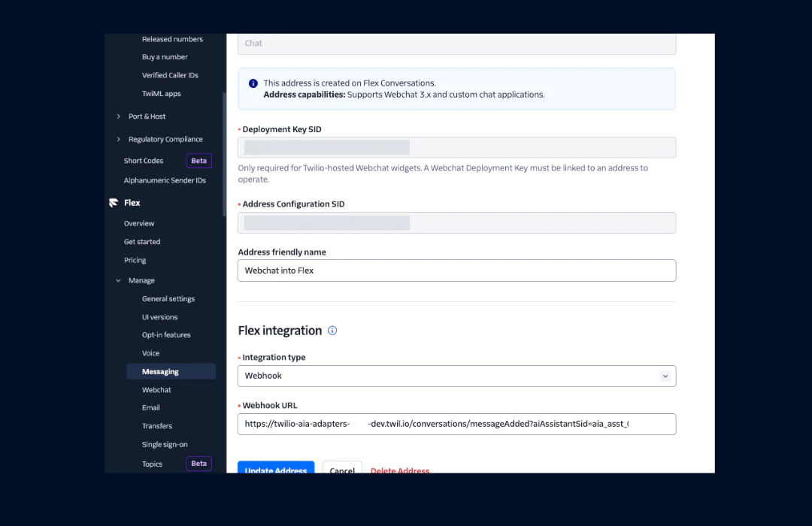
Task: Open Alphanumeric Sender IDs
Action: (x=165, y=180)
